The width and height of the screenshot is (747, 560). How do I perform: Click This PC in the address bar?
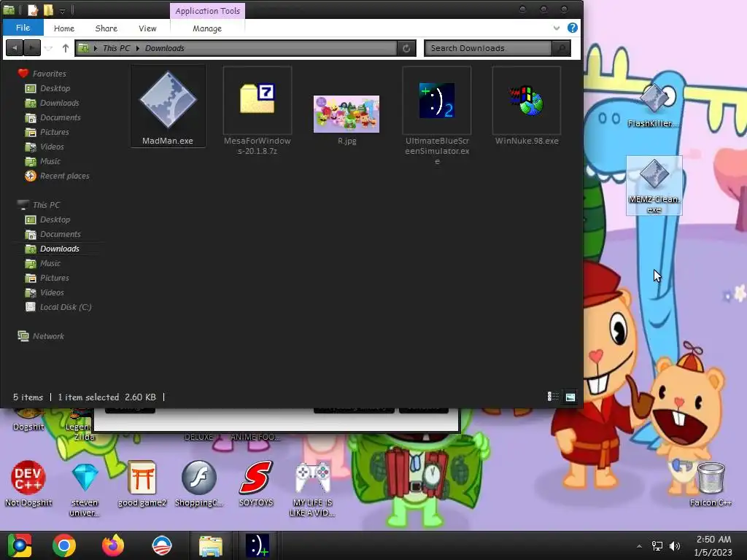coord(116,48)
